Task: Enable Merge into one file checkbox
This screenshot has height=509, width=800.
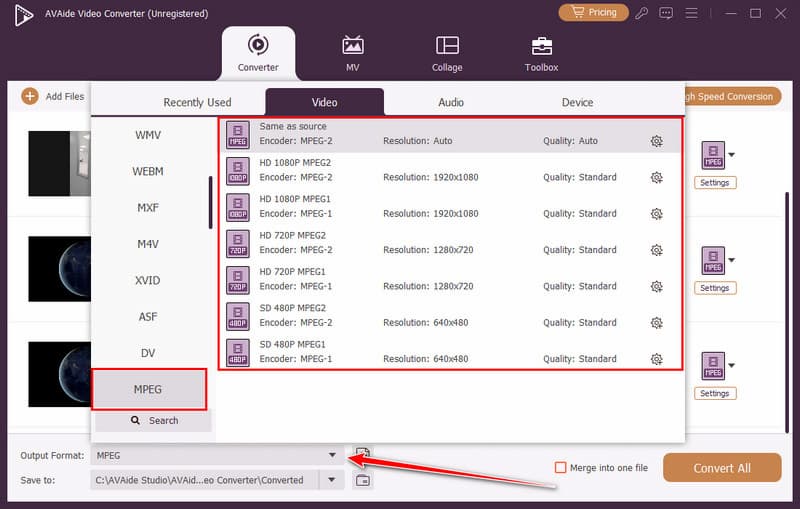Action: click(x=560, y=468)
